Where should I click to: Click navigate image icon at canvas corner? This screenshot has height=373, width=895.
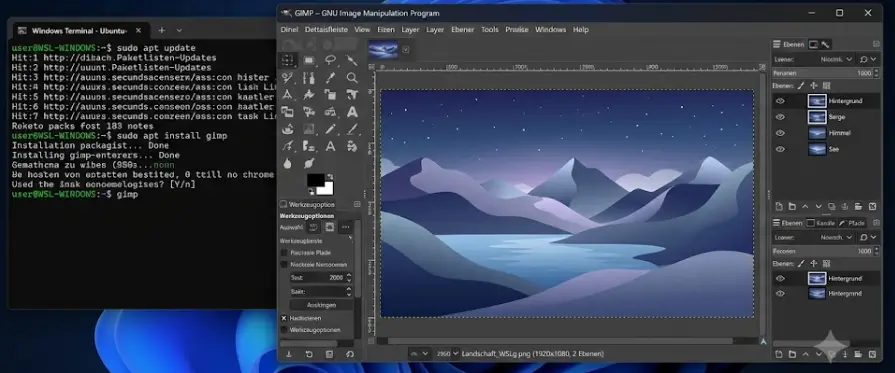pos(763,341)
